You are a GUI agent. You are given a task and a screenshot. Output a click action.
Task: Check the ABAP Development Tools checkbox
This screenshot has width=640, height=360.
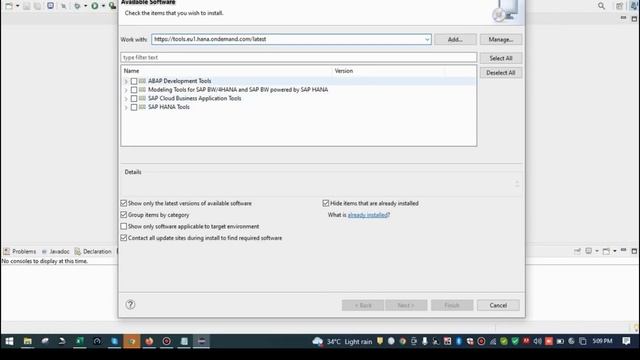134,81
